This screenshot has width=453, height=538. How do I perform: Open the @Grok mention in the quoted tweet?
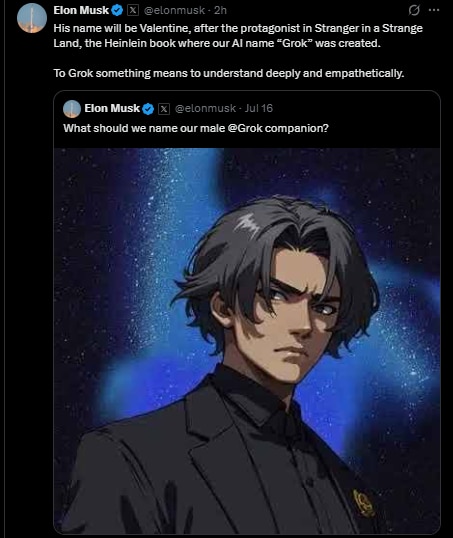pyautogui.click(x=245, y=128)
